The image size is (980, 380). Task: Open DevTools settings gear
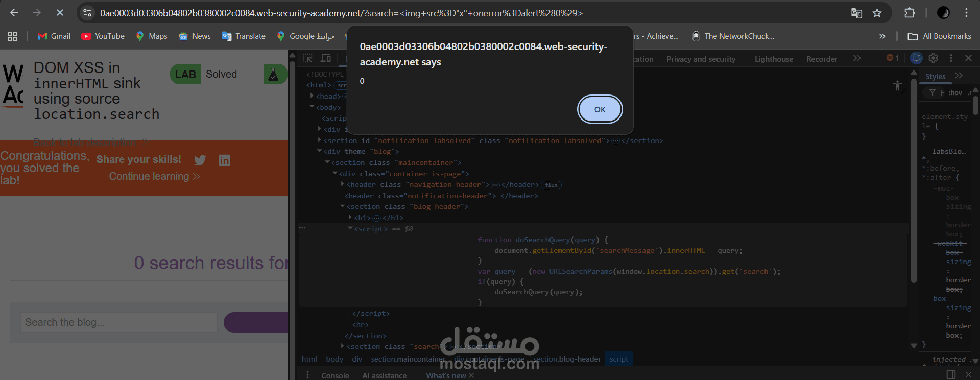pyautogui.click(x=933, y=58)
